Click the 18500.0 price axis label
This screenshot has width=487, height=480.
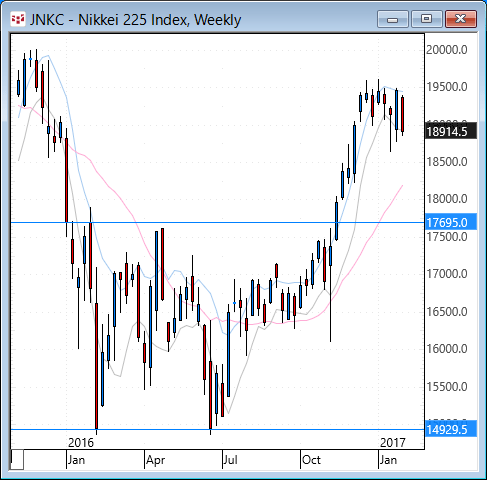447,162
